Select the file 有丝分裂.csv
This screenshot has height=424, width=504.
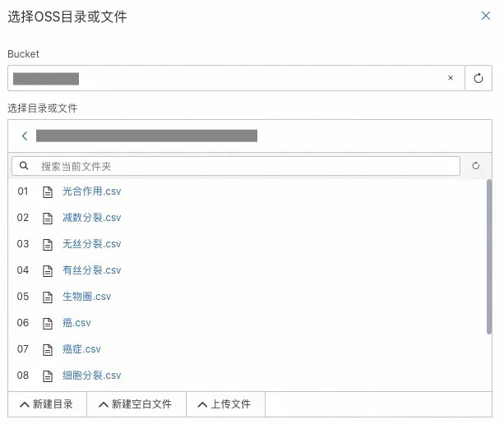point(92,270)
